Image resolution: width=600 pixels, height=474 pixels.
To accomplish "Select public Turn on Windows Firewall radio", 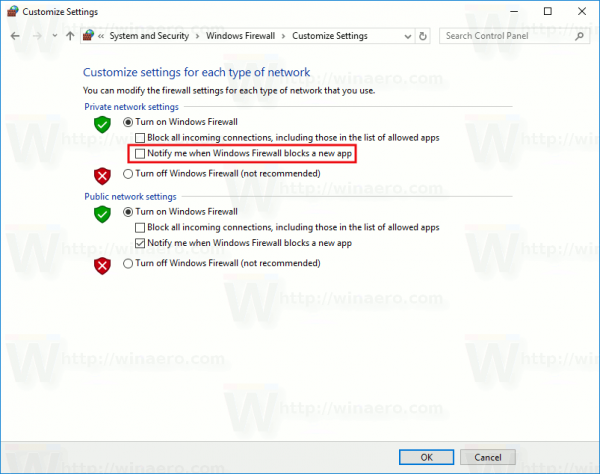I will (128, 212).
